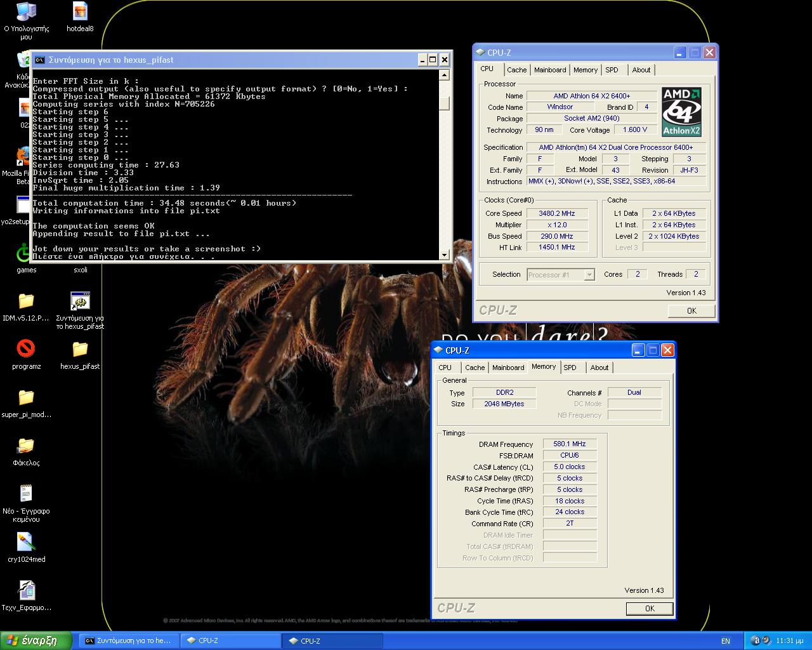Open the SPD tab in upper CPU-Z
This screenshot has height=650, width=812.
point(612,70)
